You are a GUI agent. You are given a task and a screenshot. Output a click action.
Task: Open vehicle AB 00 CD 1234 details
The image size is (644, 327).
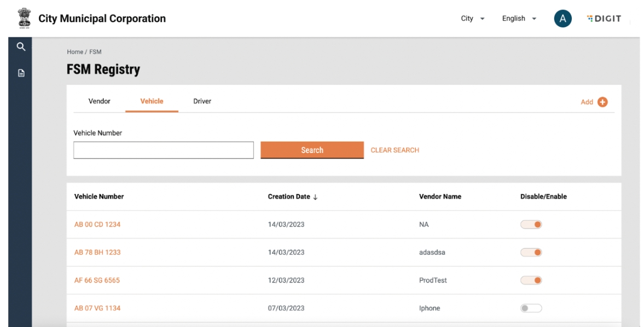[97, 224]
